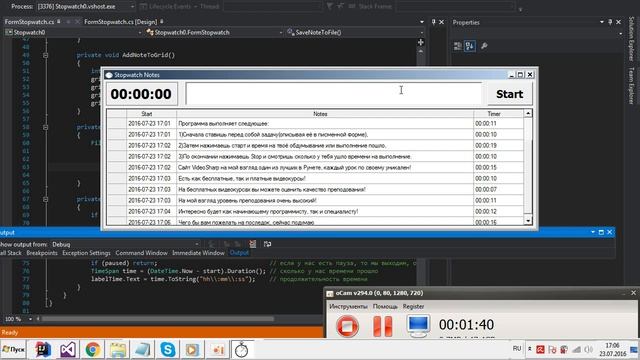Click the timer cell 00:00:12
This screenshot has width=640, height=360.
coord(498,211)
